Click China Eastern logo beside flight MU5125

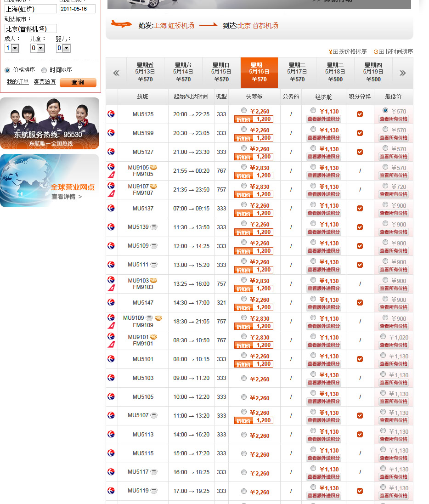111,114
